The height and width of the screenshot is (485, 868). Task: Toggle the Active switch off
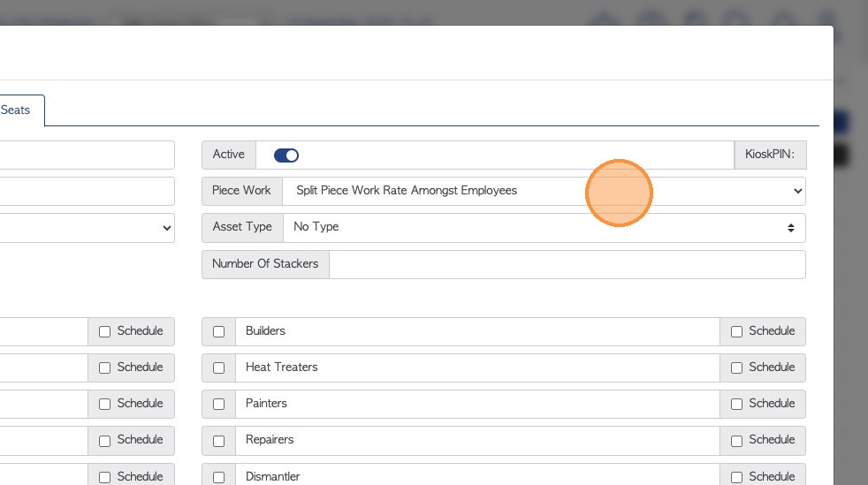(x=286, y=155)
